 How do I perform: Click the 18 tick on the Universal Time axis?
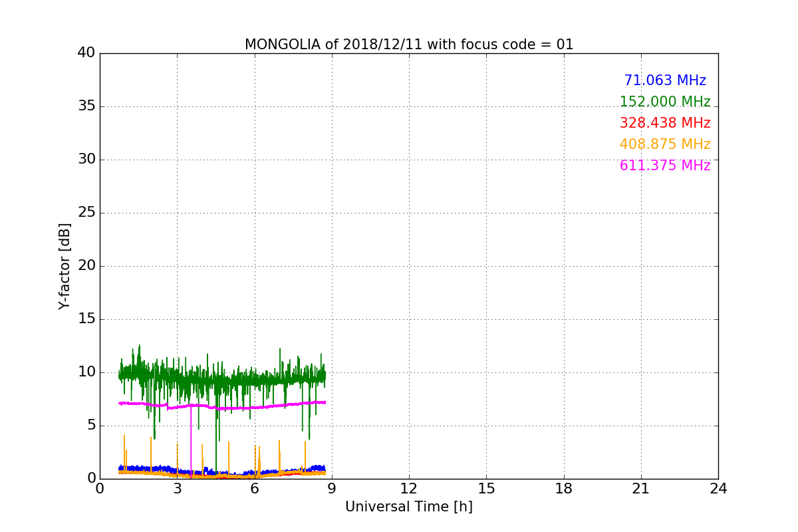coord(564,489)
